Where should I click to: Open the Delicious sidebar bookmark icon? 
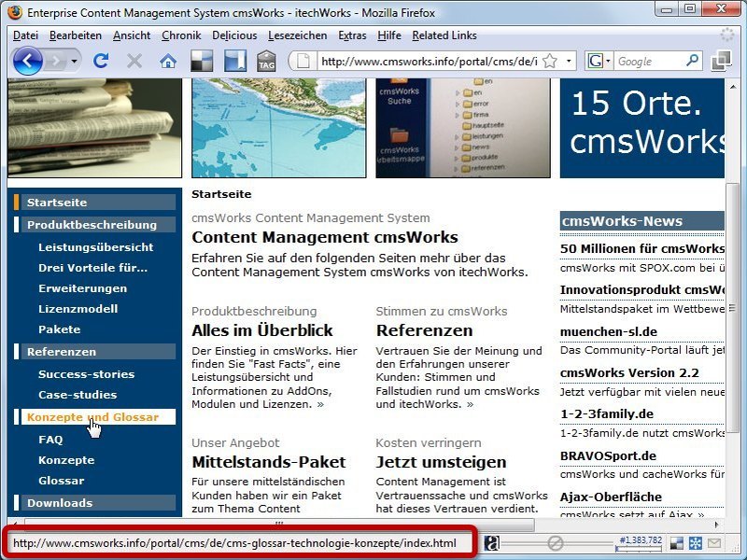(x=235, y=61)
